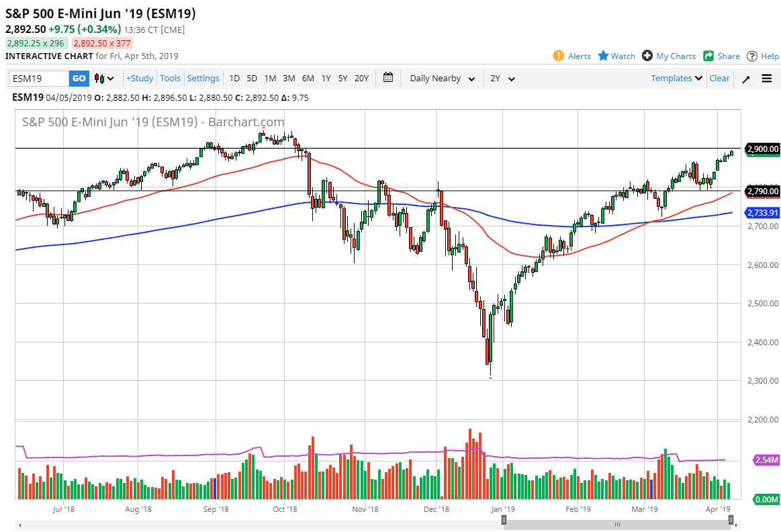Click inside the ESM19 symbol input field
The height and width of the screenshot is (532, 781).
point(37,79)
